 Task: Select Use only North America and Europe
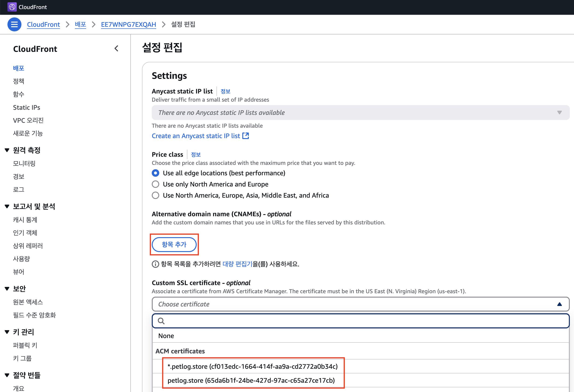tap(155, 184)
